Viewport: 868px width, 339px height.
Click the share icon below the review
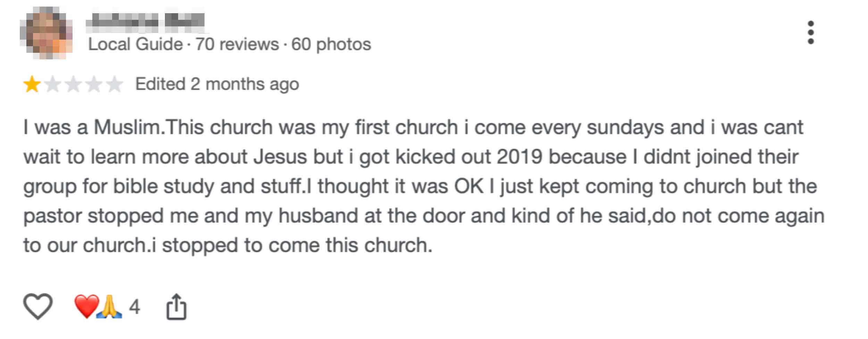(x=176, y=307)
